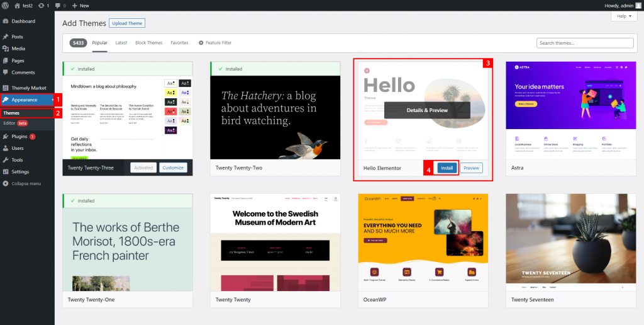Customize the Twenty Twenty-Three theme

[x=173, y=168]
